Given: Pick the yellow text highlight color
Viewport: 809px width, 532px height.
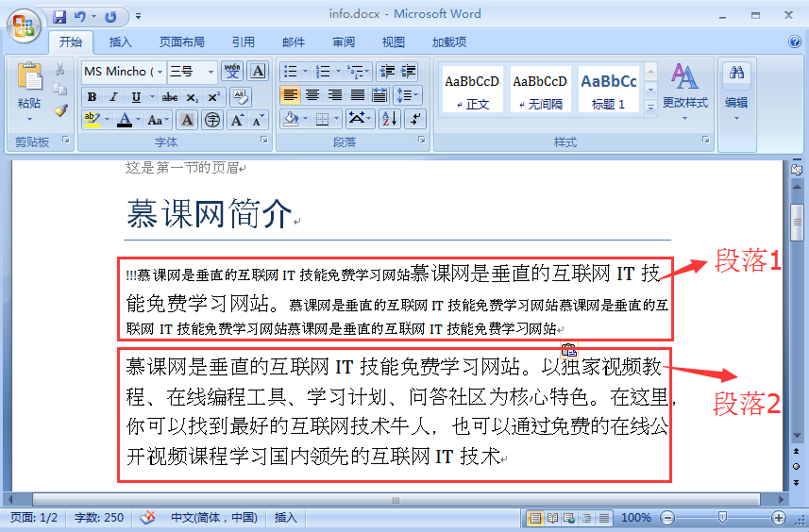Looking at the screenshot, I should click(x=92, y=120).
